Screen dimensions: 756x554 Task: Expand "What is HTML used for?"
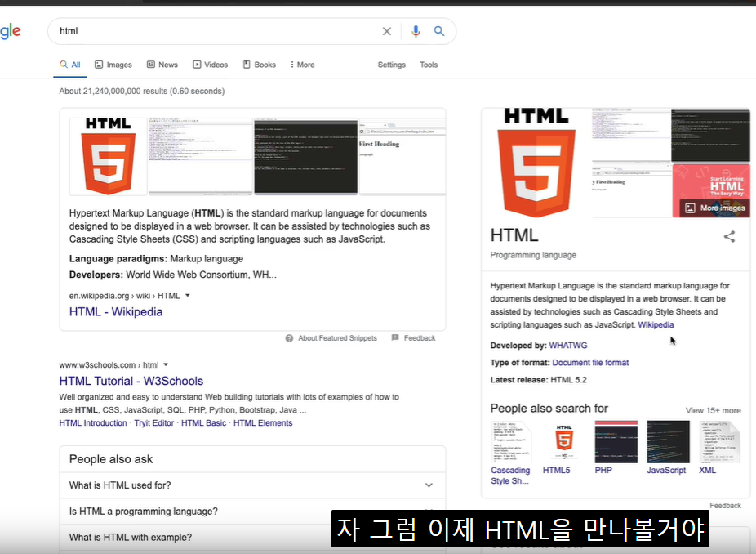coord(252,485)
